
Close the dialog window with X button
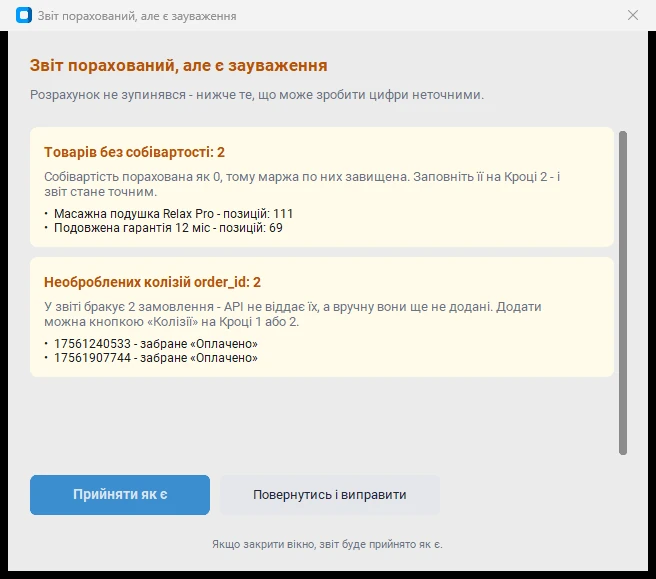point(633,15)
